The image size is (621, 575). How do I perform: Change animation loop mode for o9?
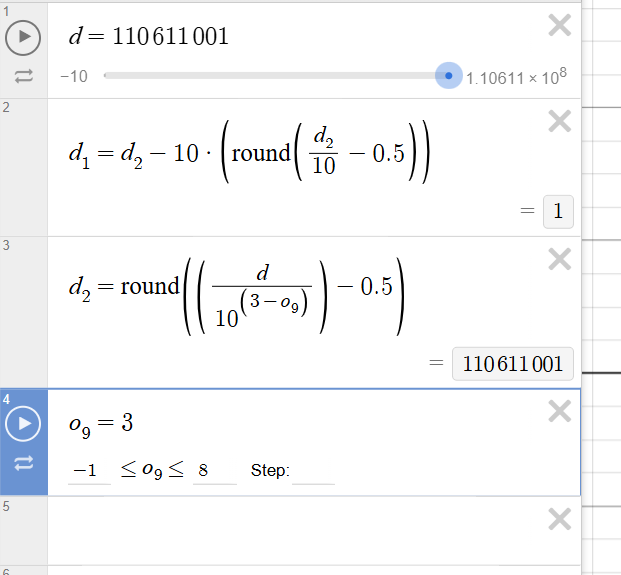tap(23, 463)
